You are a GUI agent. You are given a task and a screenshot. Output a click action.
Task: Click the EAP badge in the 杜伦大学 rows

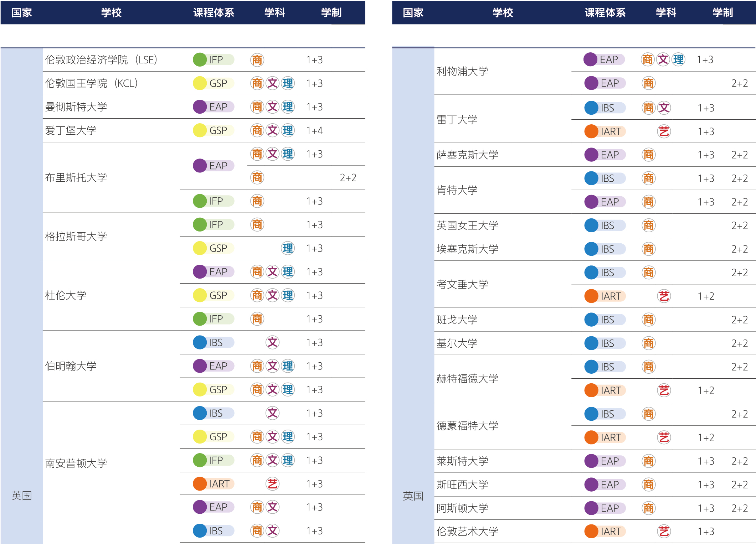click(x=214, y=271)
